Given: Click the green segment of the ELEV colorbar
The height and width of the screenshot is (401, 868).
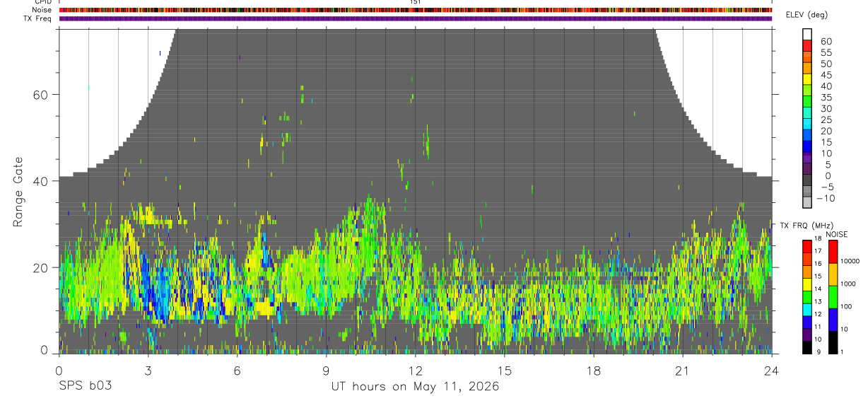Looking at the screenshot, I should (x=807, y=101).
